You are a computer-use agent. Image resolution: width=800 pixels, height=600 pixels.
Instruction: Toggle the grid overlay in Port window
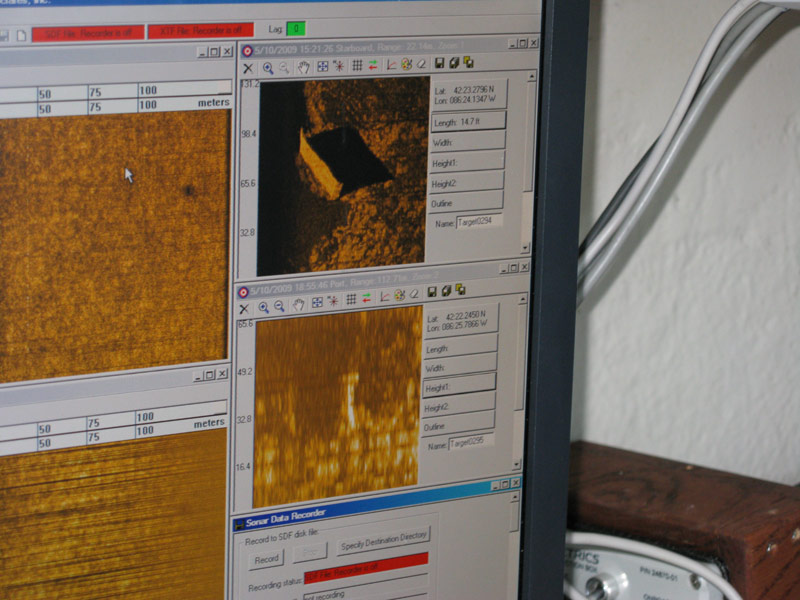tap(351, 299)
